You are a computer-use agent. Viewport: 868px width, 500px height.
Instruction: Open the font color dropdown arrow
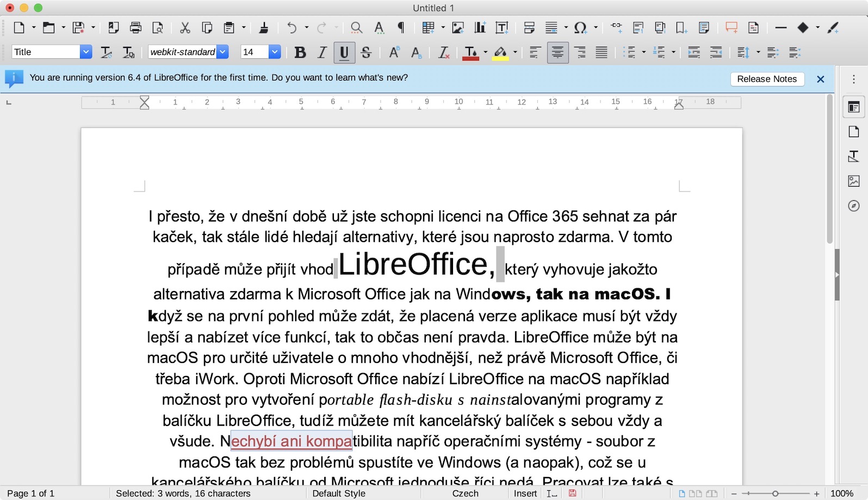coord(485,52)
